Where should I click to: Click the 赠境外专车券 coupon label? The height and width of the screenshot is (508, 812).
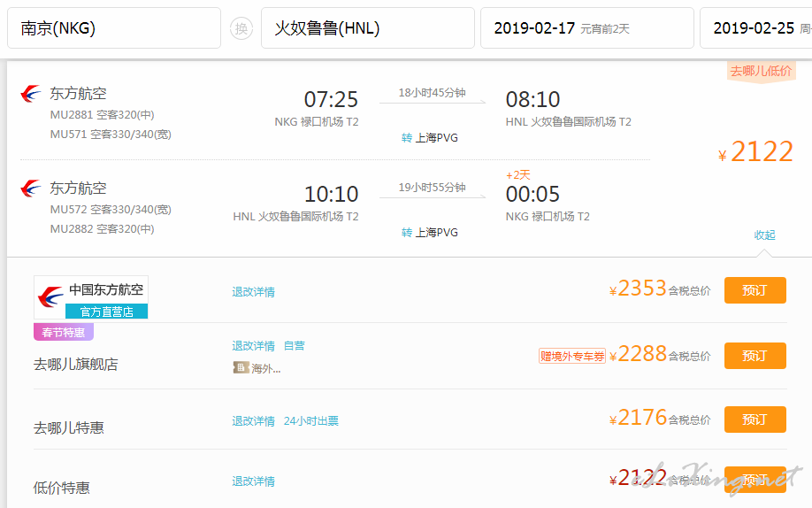[x=572, y=356]
